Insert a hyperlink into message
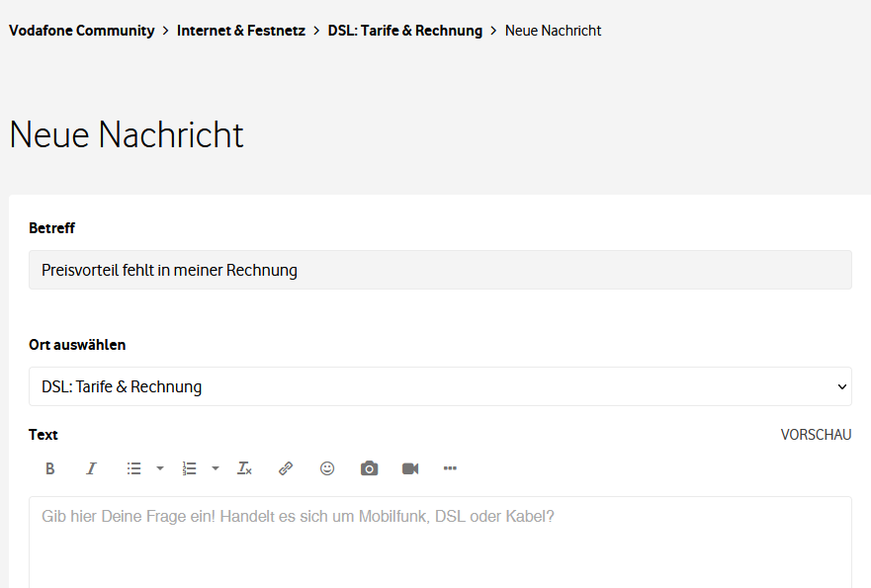Image resolution: width=871 pixels, height=588 pixels. click(x=286, y=468)
